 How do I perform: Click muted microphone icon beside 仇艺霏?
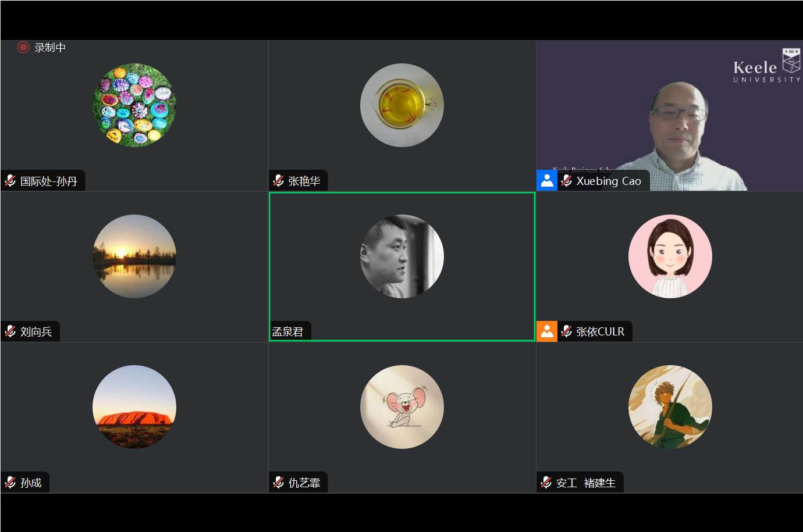279,482
